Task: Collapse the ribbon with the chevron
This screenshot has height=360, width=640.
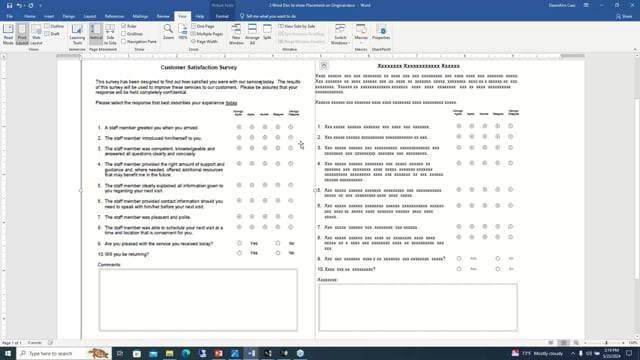Action: pyautogui.click(x=635, y=49)
